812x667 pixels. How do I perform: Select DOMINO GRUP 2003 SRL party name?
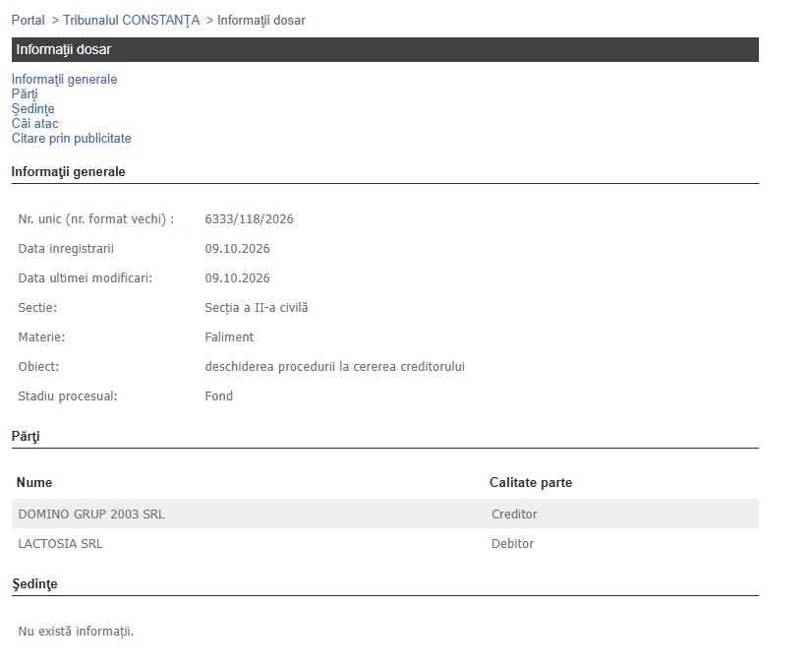click(91, 515)
